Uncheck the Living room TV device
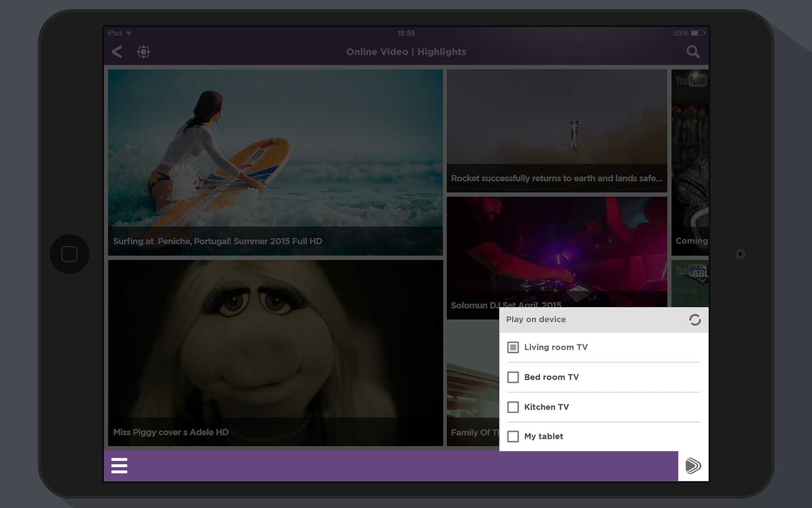Viewport: 812px width, 508px height. coord(513,347)
